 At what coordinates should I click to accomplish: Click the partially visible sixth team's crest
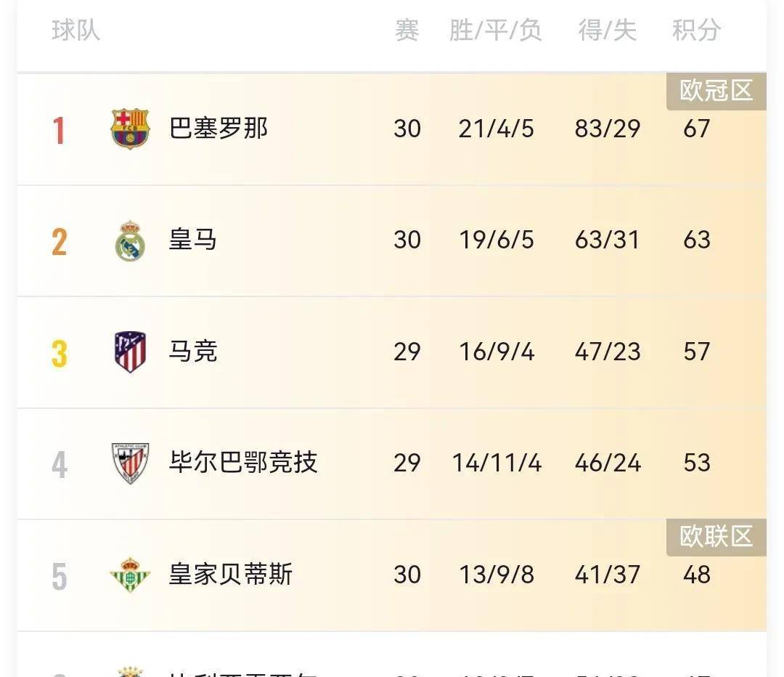click(x=129, y=672)
